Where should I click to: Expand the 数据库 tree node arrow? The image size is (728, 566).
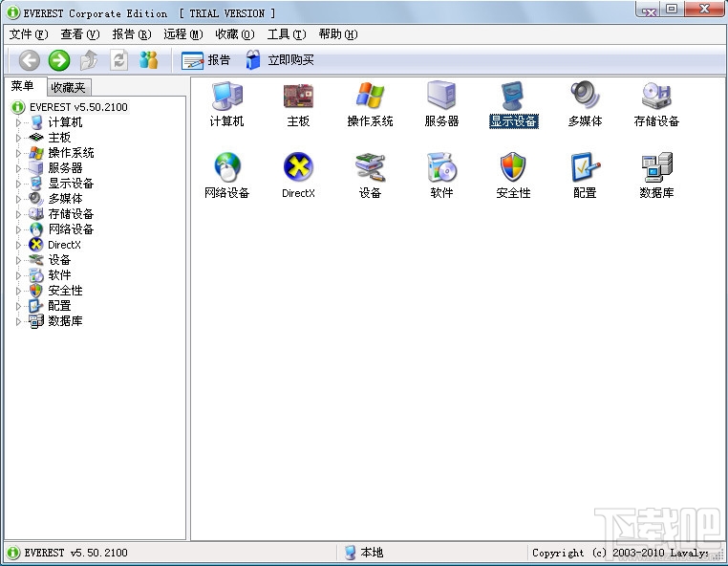(x=18, y=321)
